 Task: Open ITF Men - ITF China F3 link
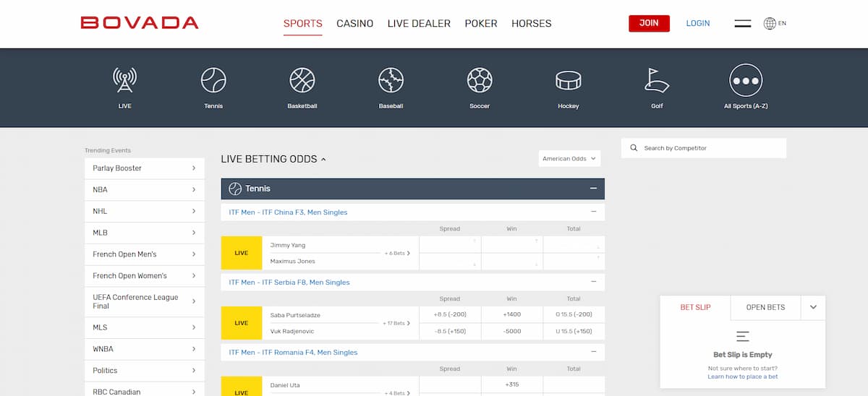pyautogui.click(x=288, y=212)
